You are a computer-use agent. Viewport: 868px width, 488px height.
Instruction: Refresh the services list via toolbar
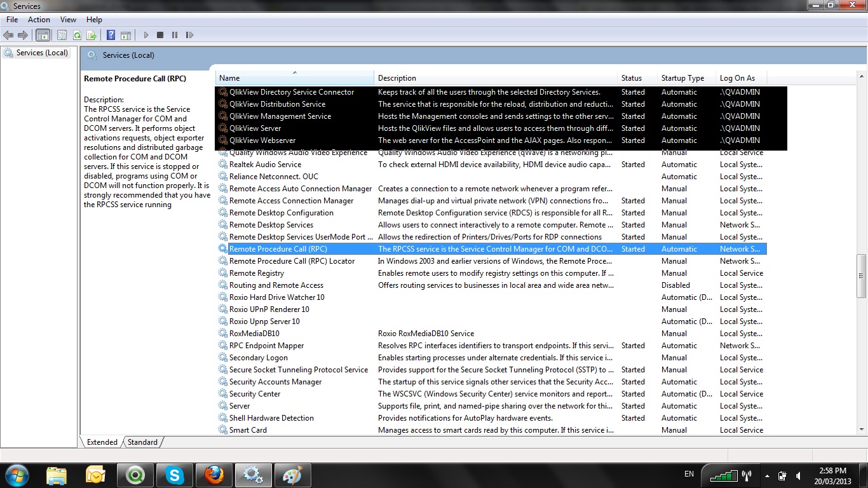pyautogui.click(x=77, y=36)
